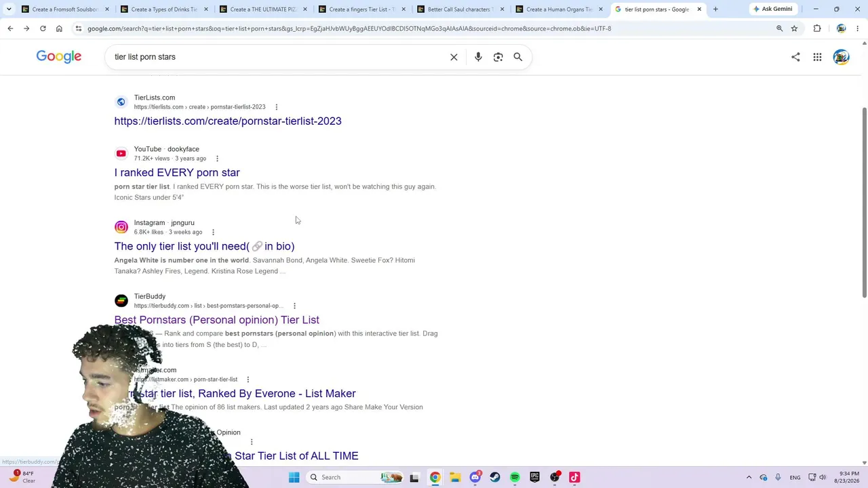Open Spotify from the taskbar
This screenshot has width=868, height=488.
click(515, 477)
